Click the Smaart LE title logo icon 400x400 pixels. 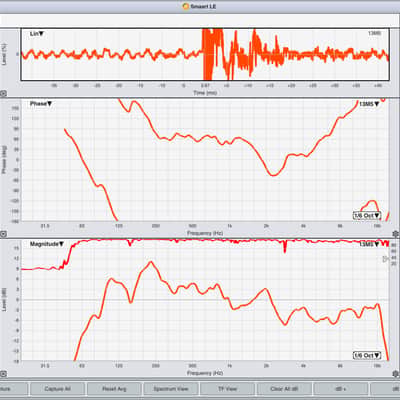pos(186,6)
